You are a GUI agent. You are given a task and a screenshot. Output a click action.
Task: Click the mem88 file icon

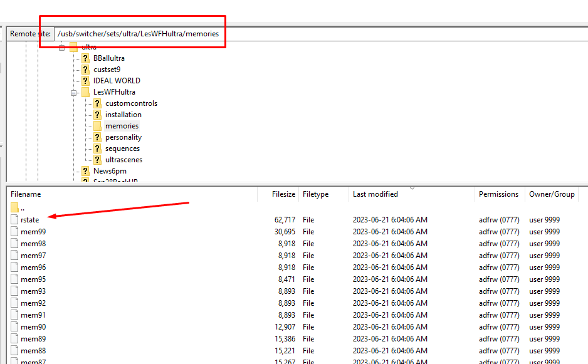14,350
